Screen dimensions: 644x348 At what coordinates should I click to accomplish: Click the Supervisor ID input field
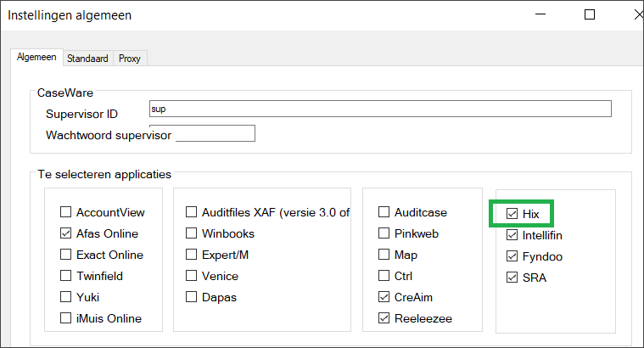point(380,109)
